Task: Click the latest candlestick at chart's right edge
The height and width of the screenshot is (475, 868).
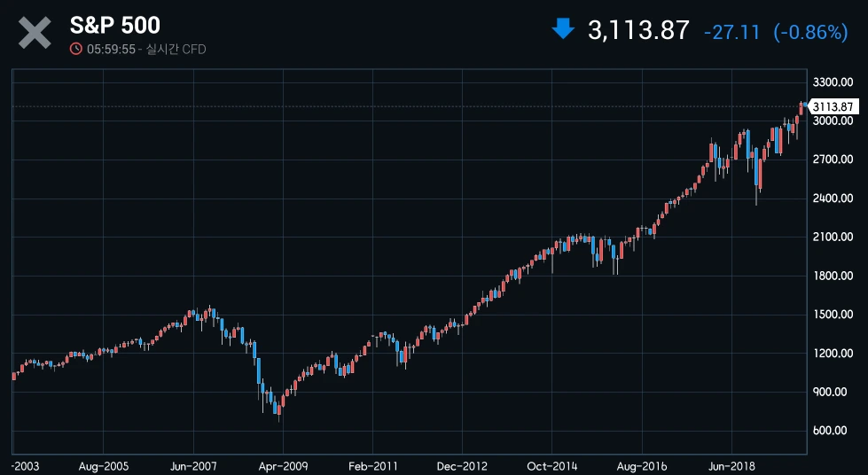Action: coord(805,105)
